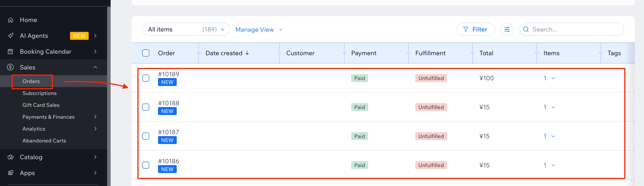
Task: Click the Apps grid icon
Action: [11, 173]
